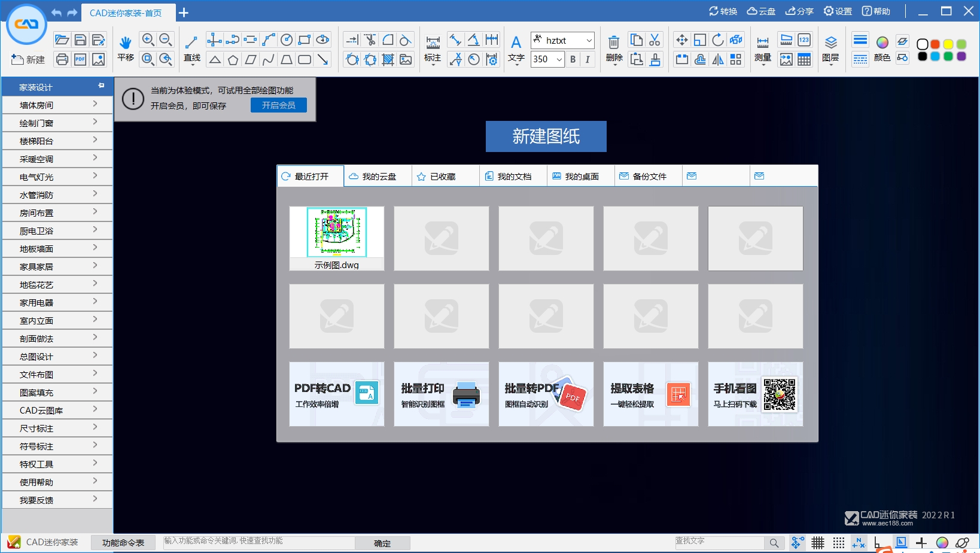This screenshot has width=980, height=553.
Task: Click the rotate tool icon
Action: click(x=718, y=40)
